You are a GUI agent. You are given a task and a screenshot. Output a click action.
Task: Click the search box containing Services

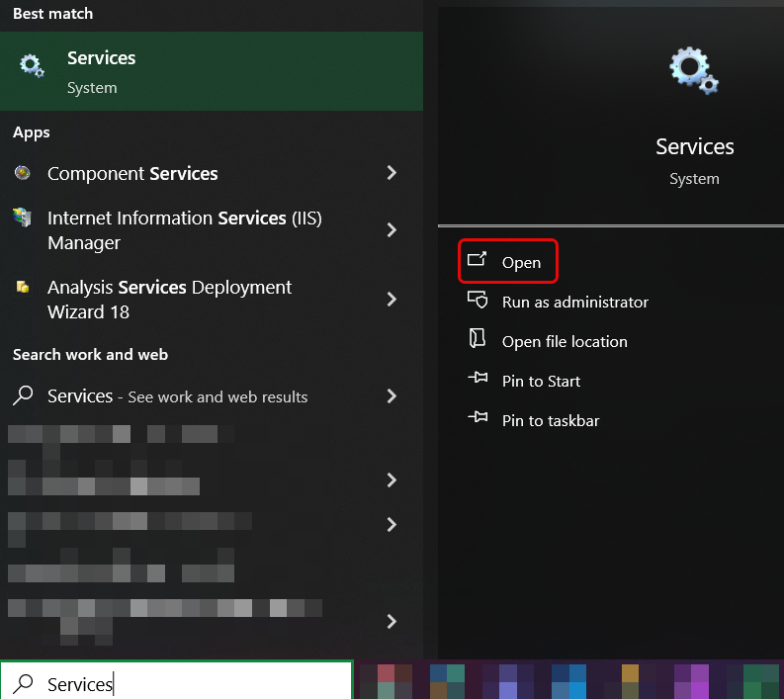[x=177, y=680]
